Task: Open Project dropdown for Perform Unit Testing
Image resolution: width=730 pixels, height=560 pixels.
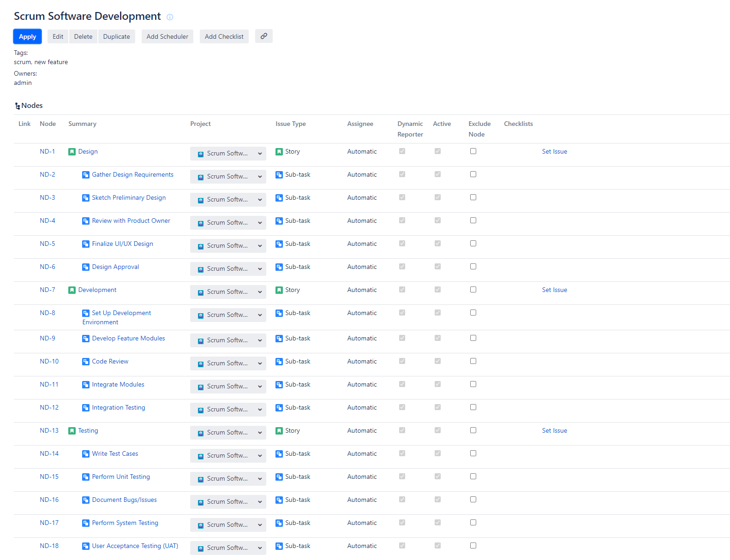Action: pos(228,479)
